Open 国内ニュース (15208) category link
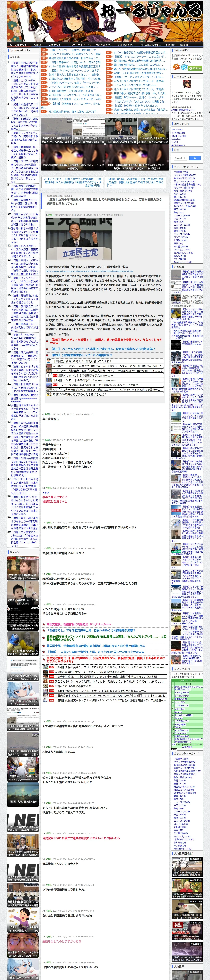The width and height of the screenshot is (210, 980). (184, 181)
